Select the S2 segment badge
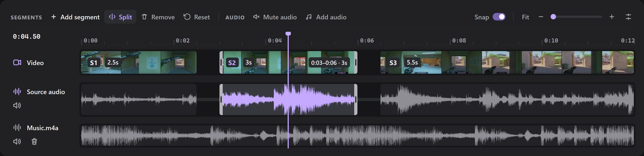This screenshot has width=644, height=156. pos(232,63)
